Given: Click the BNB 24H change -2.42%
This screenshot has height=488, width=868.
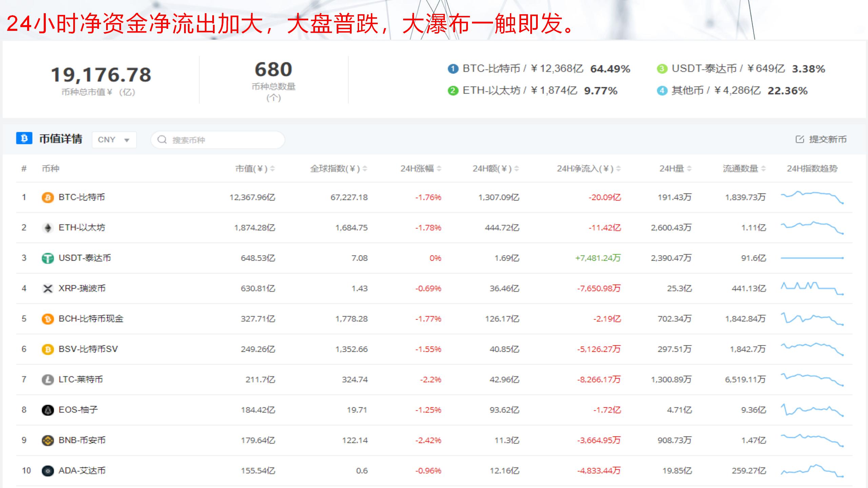Looking at the screenshot, I should tap(428, 440).
